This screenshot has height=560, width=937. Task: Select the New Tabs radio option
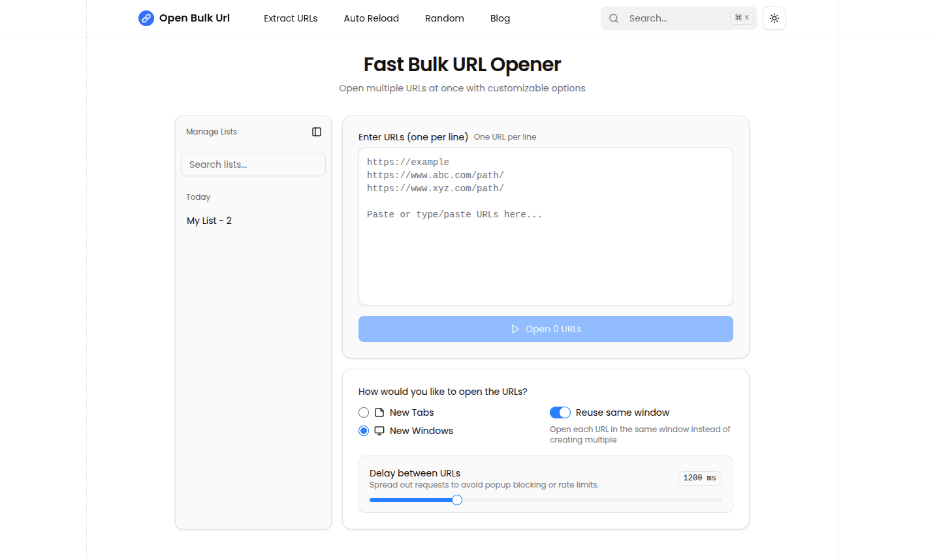pos(364,412)
